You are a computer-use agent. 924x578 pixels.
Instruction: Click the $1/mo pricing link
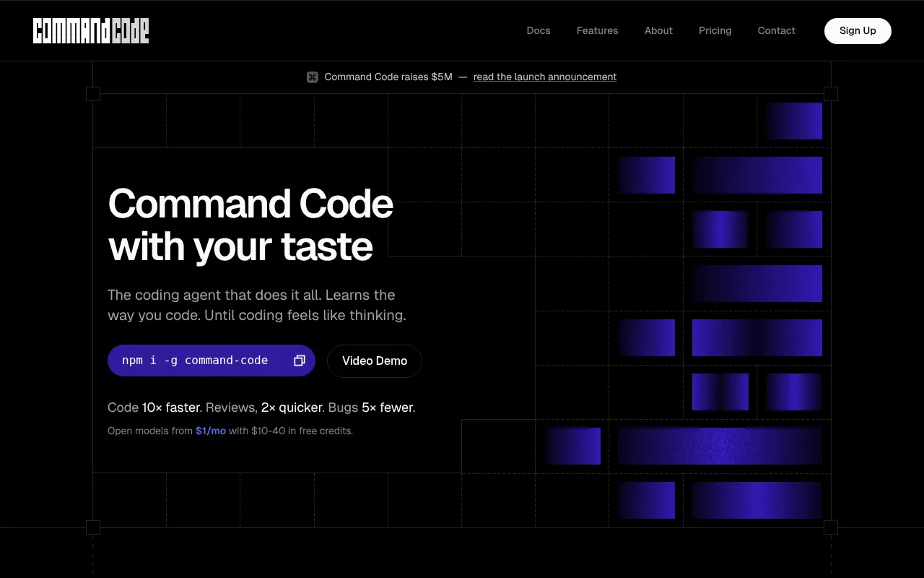tap(211, 431)
